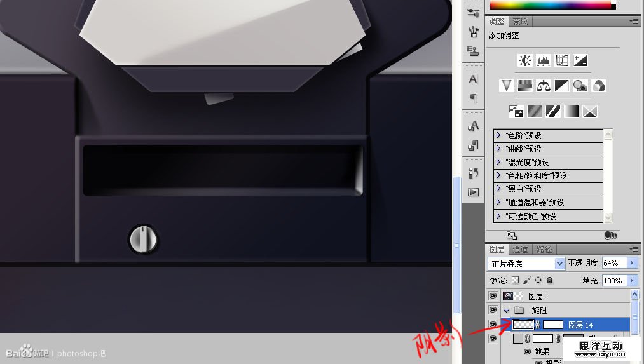The image size is (644, 364).
Task: Expand the "可选颜色"预设 list
Action: 498,216
